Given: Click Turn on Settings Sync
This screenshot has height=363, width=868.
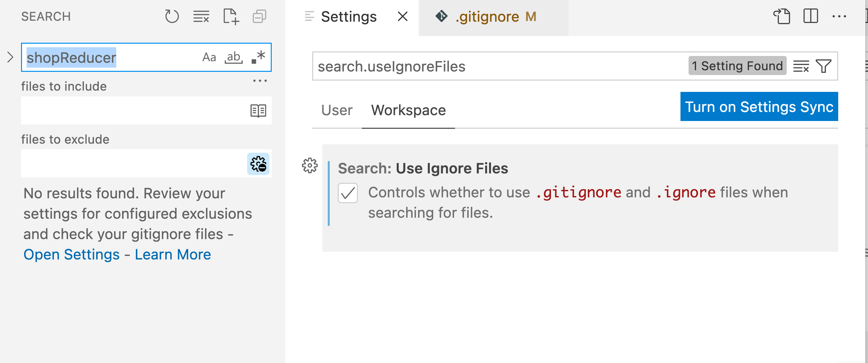Looking at the screenshot, I should point(759,107).
